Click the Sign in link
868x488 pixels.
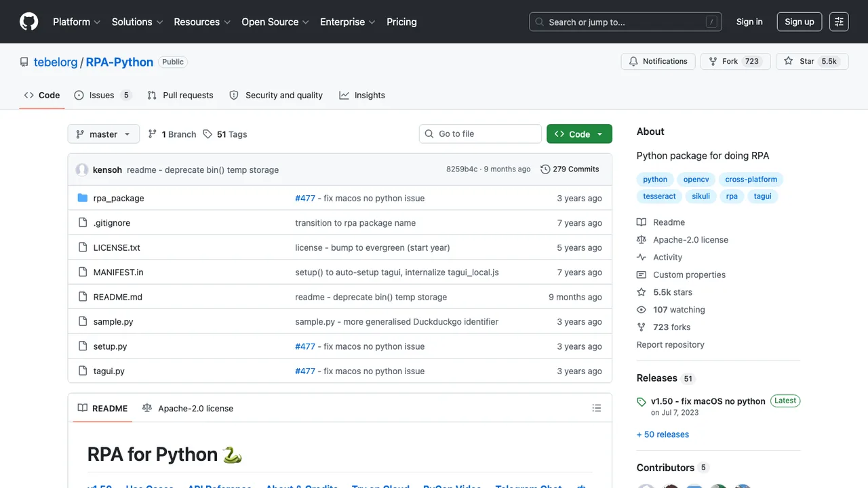click(749, 22)
